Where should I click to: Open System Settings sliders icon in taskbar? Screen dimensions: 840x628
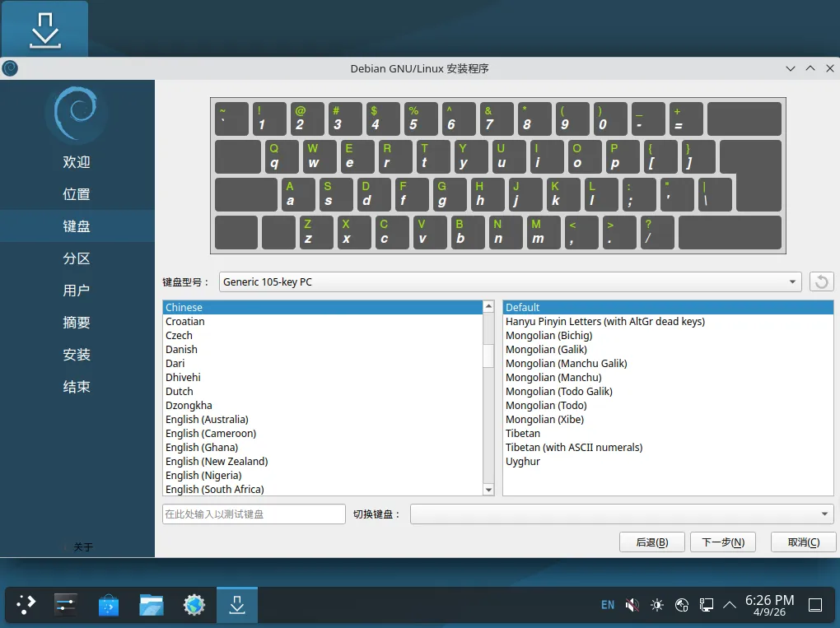pyautogui.click(x=65, y=605)
